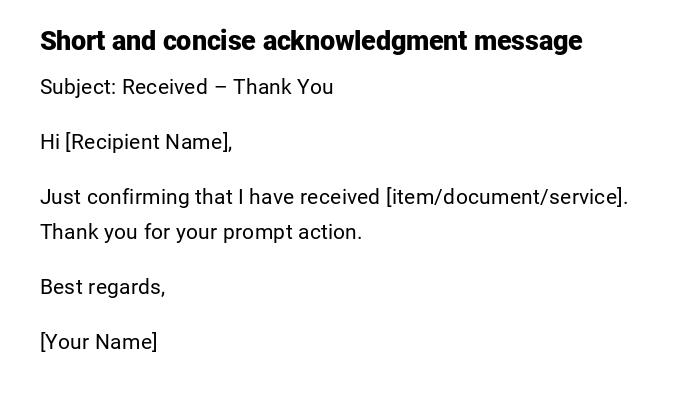
Task: Click the "Subject:" label
Action: tap(78, 88)
